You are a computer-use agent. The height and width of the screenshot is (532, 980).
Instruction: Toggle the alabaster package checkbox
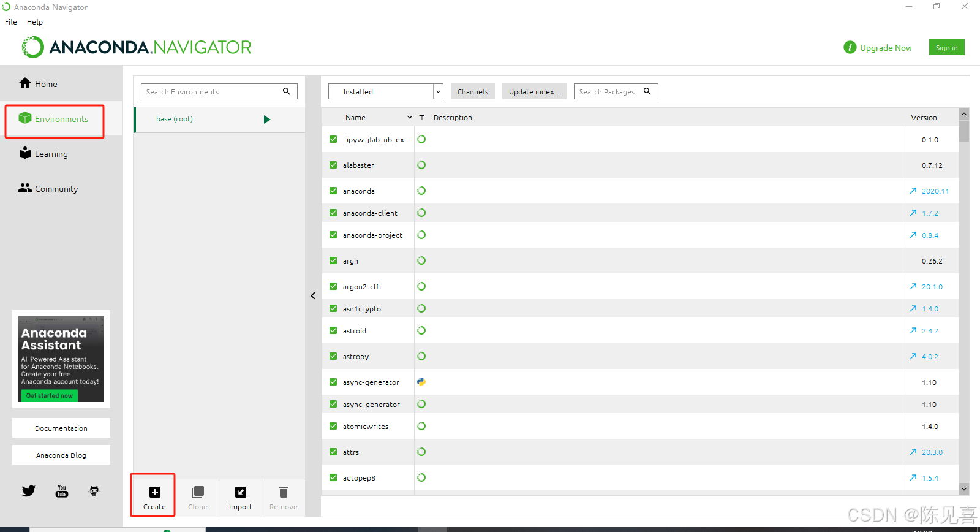[x=333, y=165]
